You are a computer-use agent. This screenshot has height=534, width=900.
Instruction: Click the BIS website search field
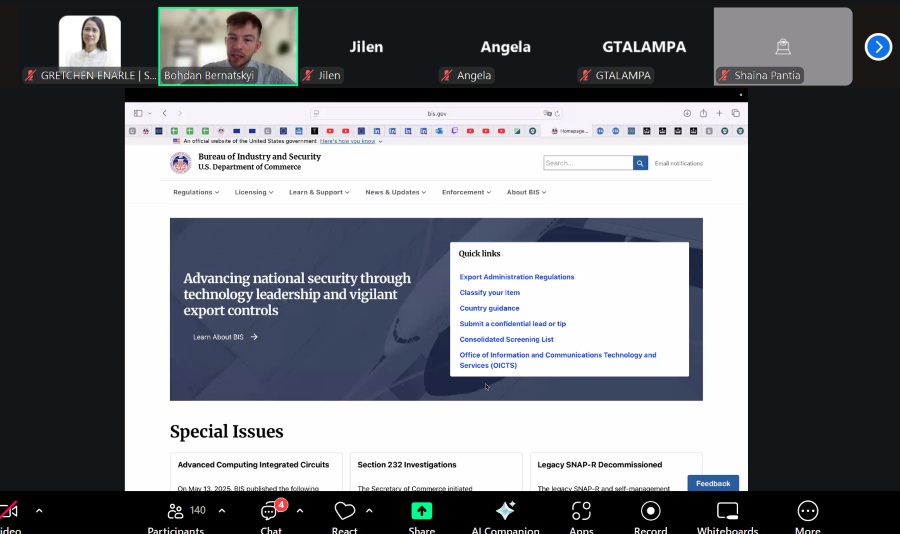(x=588, y=163)
